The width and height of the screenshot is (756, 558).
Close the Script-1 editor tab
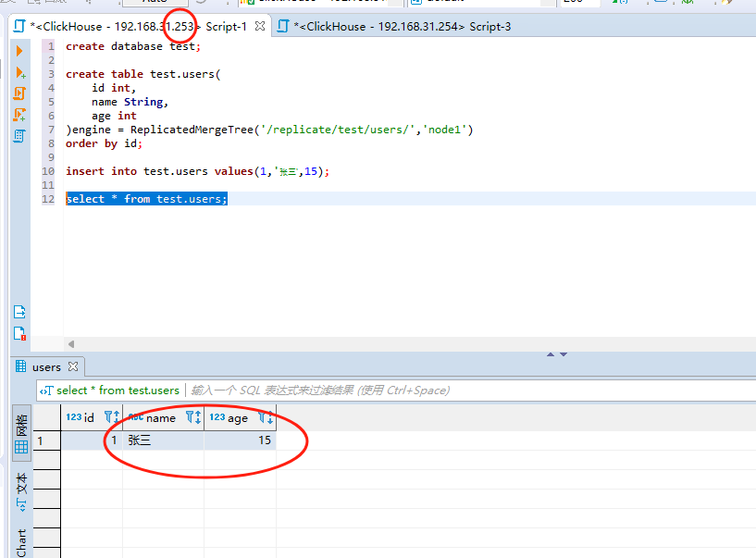point(260,27)
